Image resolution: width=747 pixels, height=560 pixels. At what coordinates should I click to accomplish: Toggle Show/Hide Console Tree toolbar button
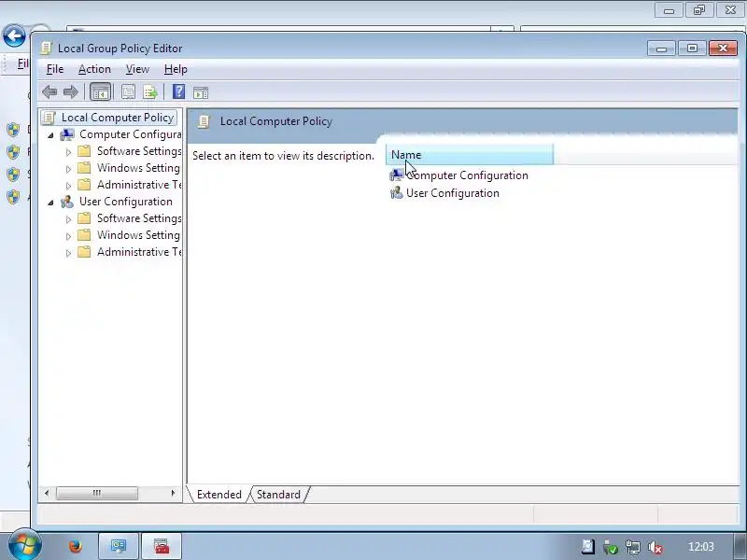tap(101, 91)
